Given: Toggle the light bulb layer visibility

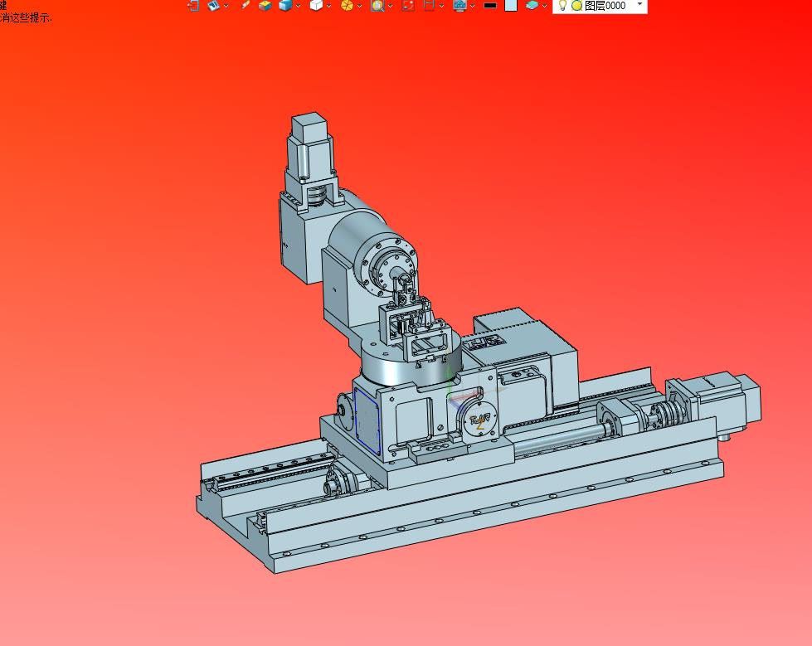Looking at the screenshot, I should [562, 5].
